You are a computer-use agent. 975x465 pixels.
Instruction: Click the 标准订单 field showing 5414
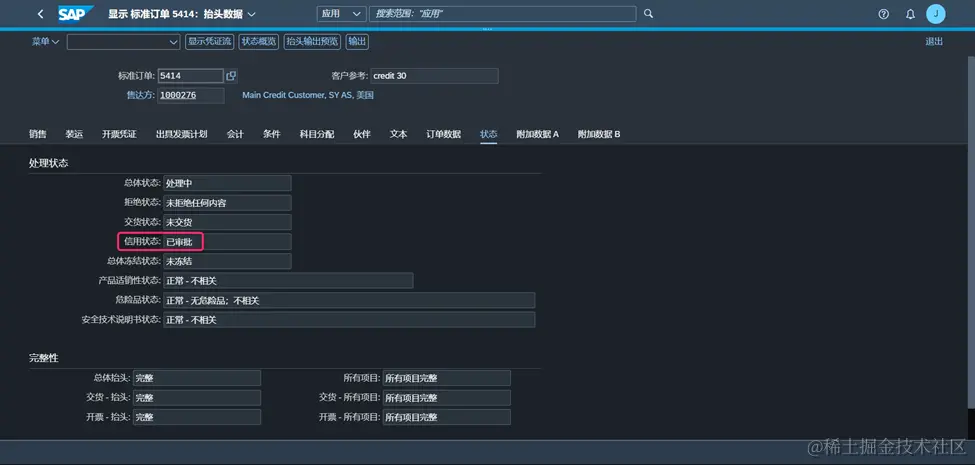[x=190, y=76]
